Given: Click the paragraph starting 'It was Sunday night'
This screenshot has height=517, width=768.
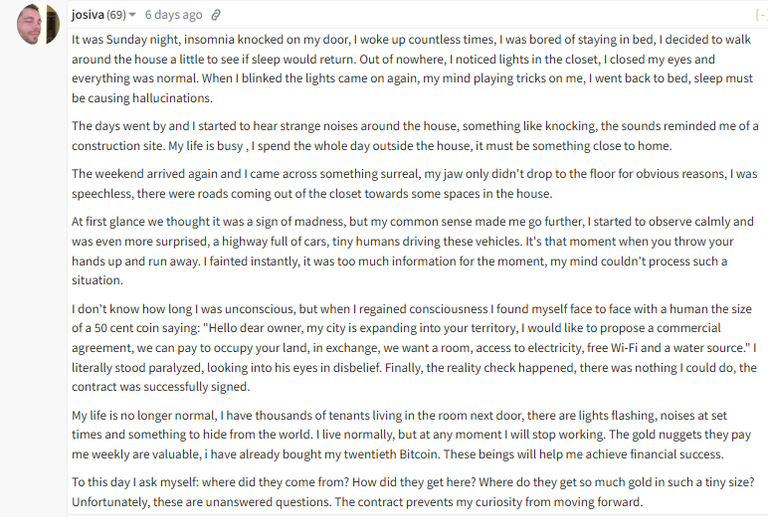Looking at the screenshot, I should coord(412,69).
